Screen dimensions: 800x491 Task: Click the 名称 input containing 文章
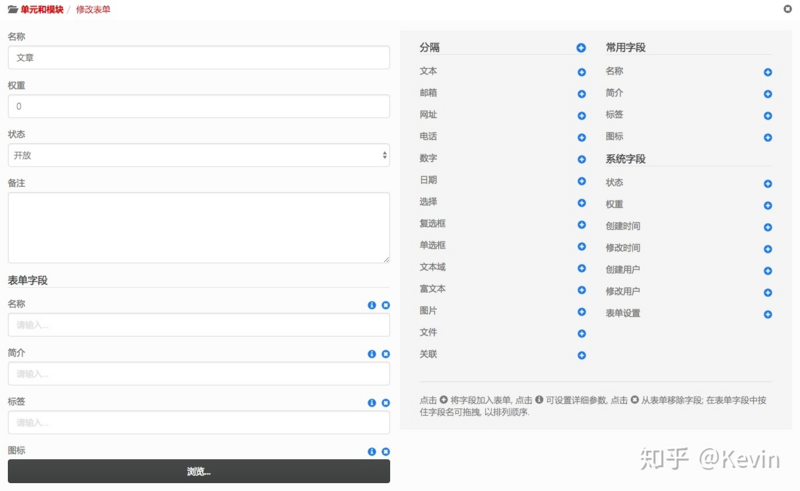click(x=199, y=58)
